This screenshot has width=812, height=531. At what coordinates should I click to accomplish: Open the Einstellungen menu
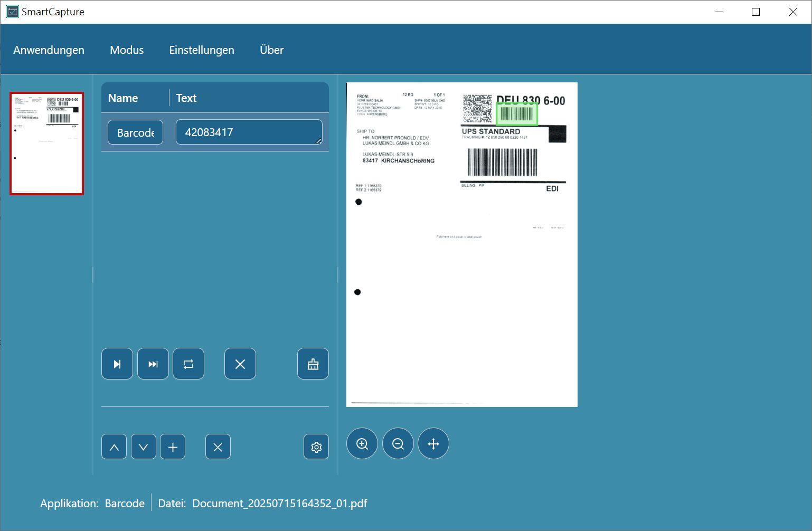tap(202, 50)
